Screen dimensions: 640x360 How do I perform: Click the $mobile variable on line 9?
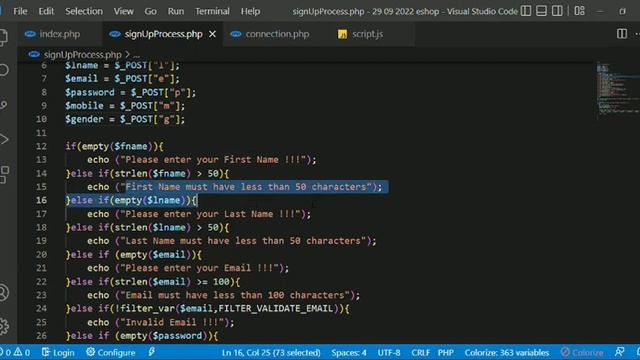84,106
